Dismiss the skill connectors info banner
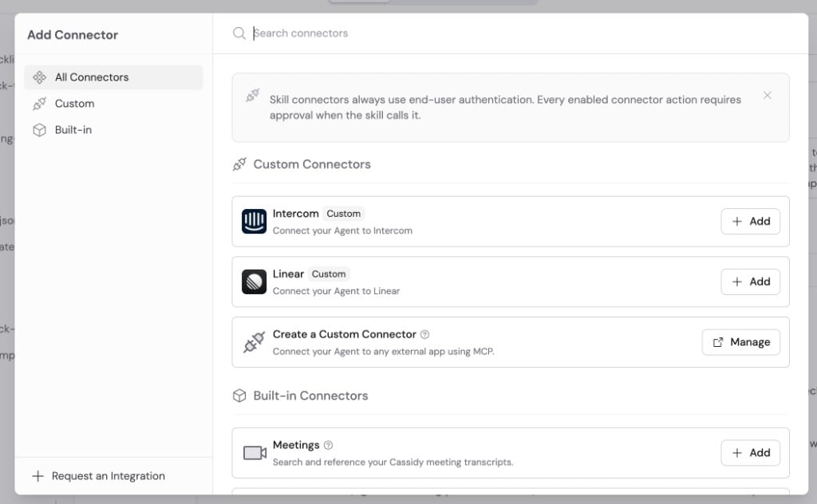This screenshot has height=504, width=817. tap(767, 95)
